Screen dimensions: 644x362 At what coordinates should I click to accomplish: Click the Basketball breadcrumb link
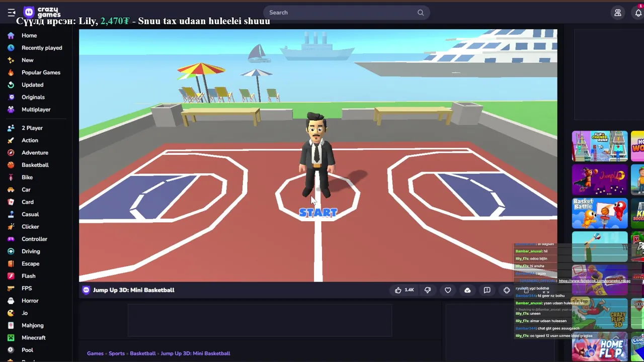click(x=143, y=353)
